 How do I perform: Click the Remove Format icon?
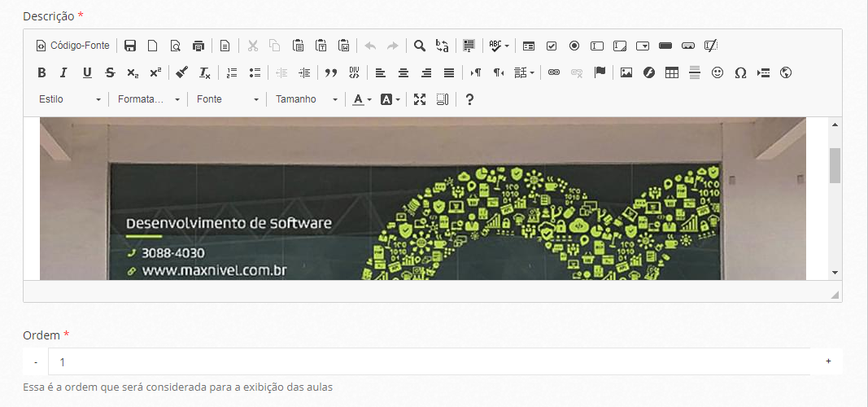[204, 72]
